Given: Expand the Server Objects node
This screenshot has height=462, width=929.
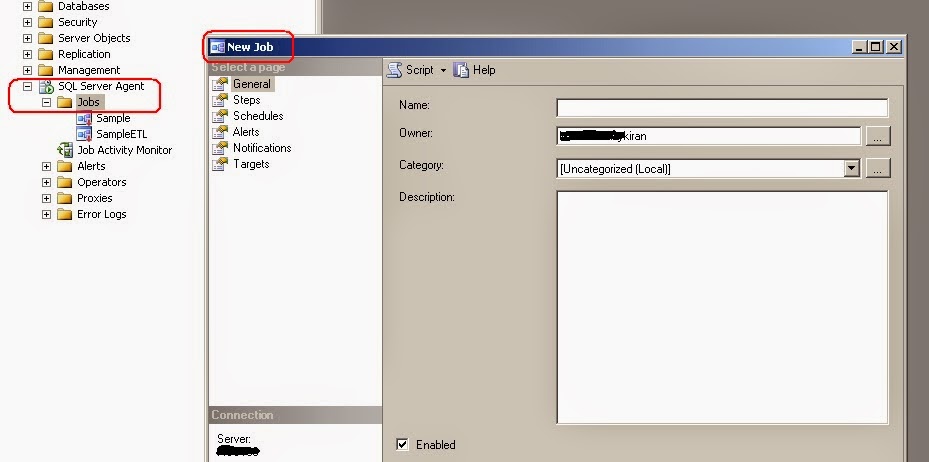Looking at the screenshot, I should [x=27, y=38].
